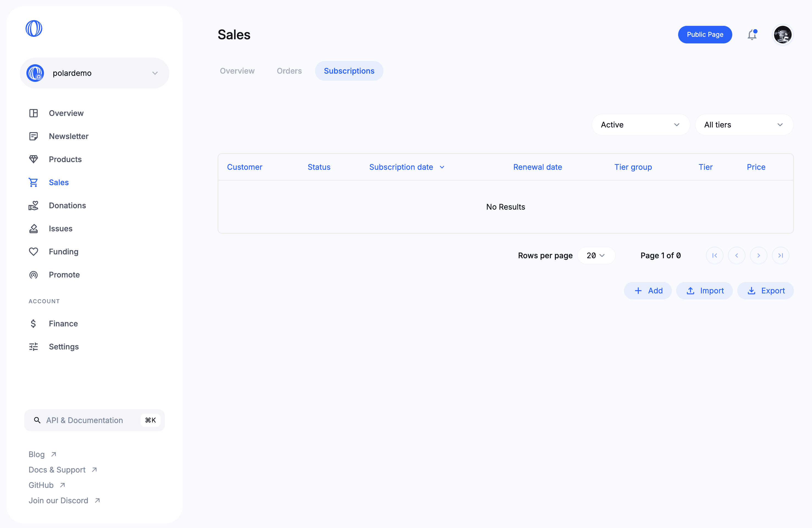Go to next page of results

(x=758, y=256)
